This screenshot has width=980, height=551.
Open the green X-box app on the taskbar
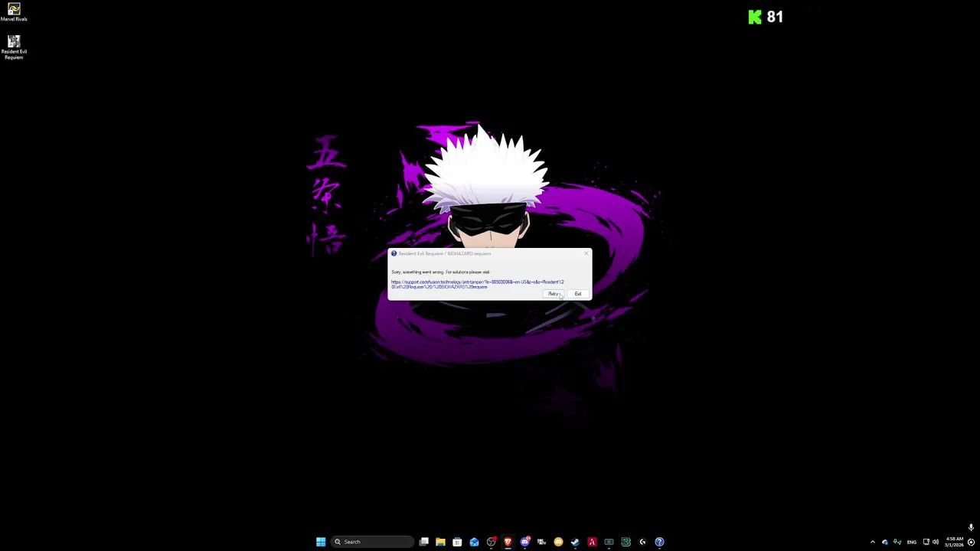pos(609,542)
